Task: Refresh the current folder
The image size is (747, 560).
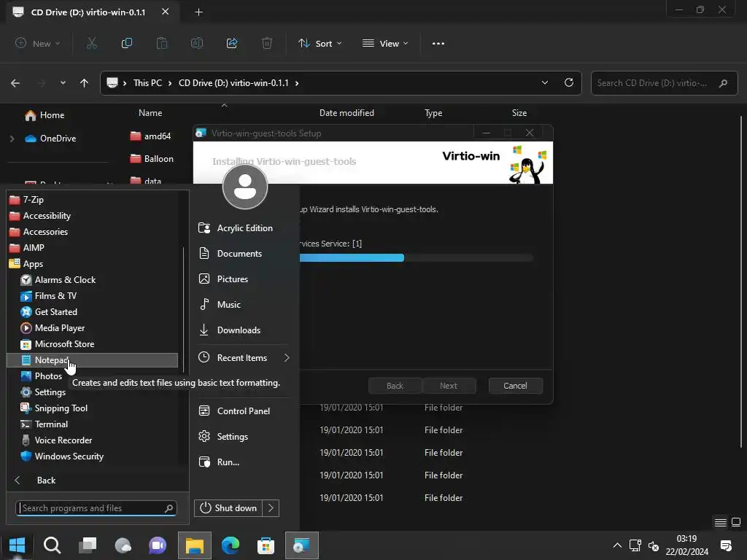Action: [569, 82]
